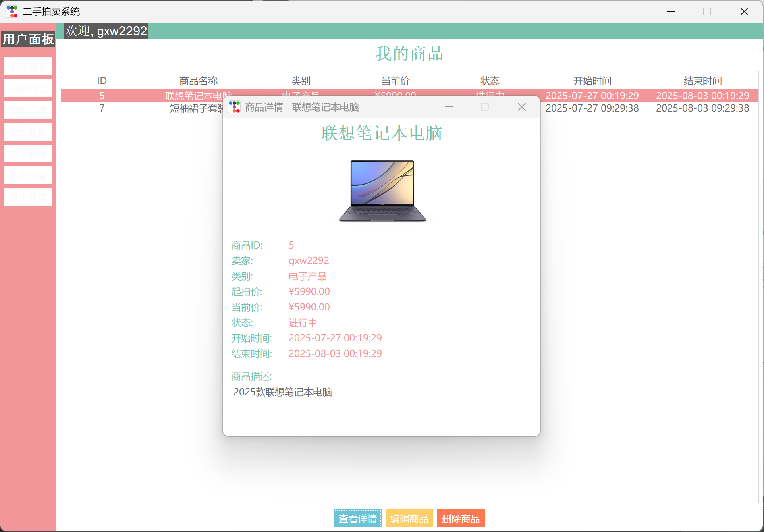Click table cell 2025-08-03 00:19:29
The width and height of the screenshot is (764, 532).
(x=702, y=96)
